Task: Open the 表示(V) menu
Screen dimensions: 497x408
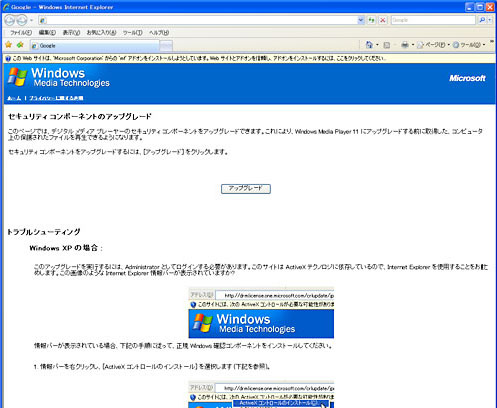Action: coord(71,33)
